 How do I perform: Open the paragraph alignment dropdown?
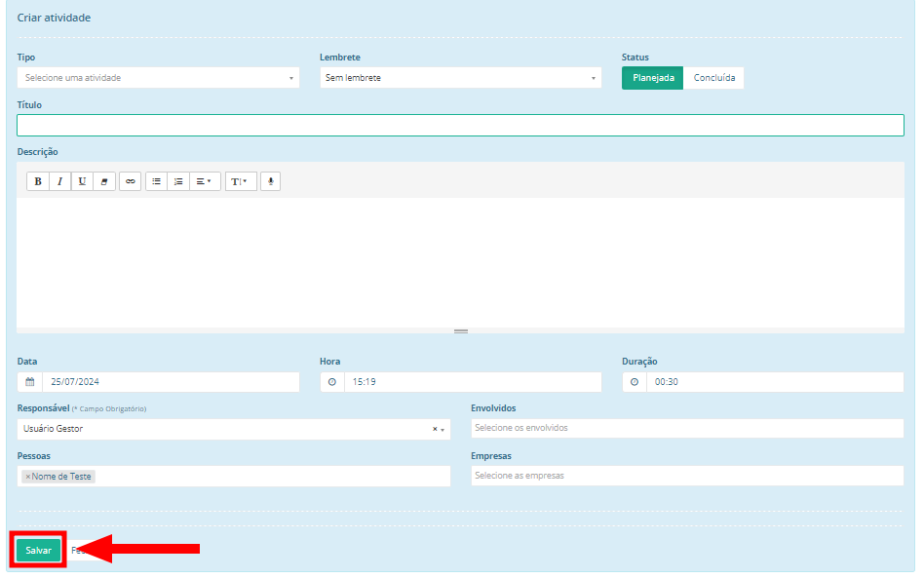coord(204,181)
